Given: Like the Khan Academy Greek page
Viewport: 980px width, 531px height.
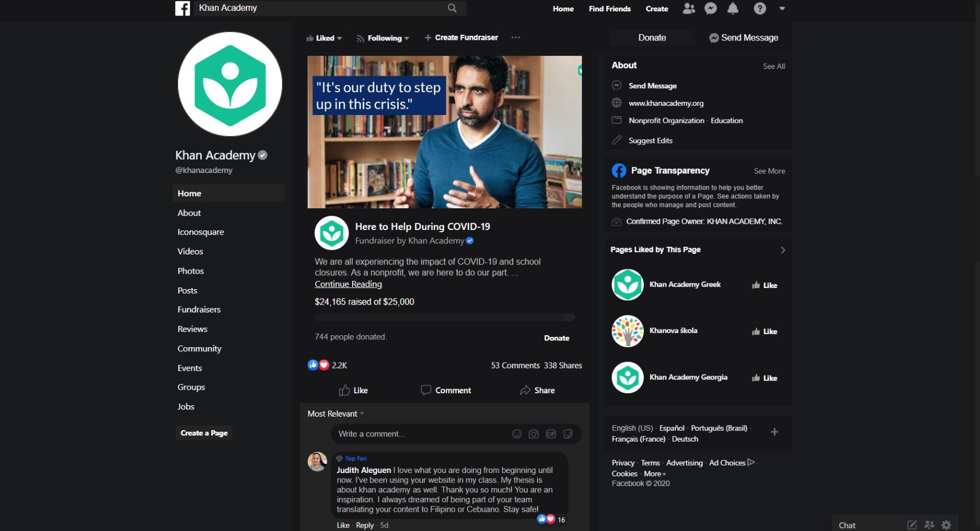Looking at the screenshot, I should click(764, 285).
